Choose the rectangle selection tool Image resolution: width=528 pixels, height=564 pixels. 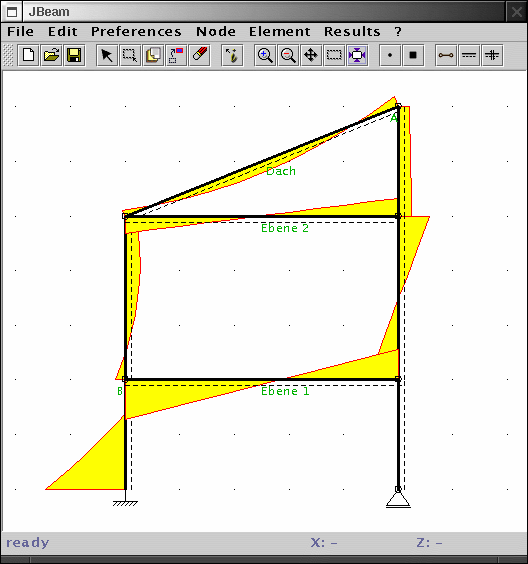[x=130, y=55]
